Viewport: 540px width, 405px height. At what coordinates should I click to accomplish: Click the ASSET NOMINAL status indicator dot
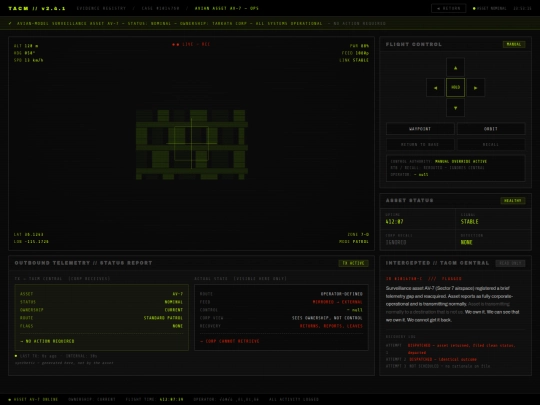click(x=474, y=8)
